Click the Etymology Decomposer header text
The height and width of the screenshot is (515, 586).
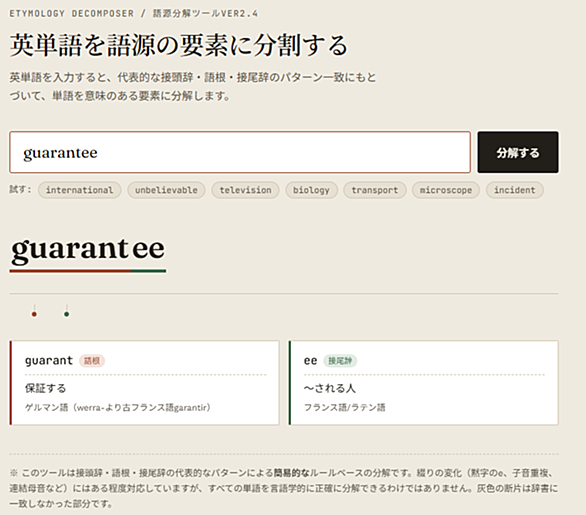click(72, 13)
